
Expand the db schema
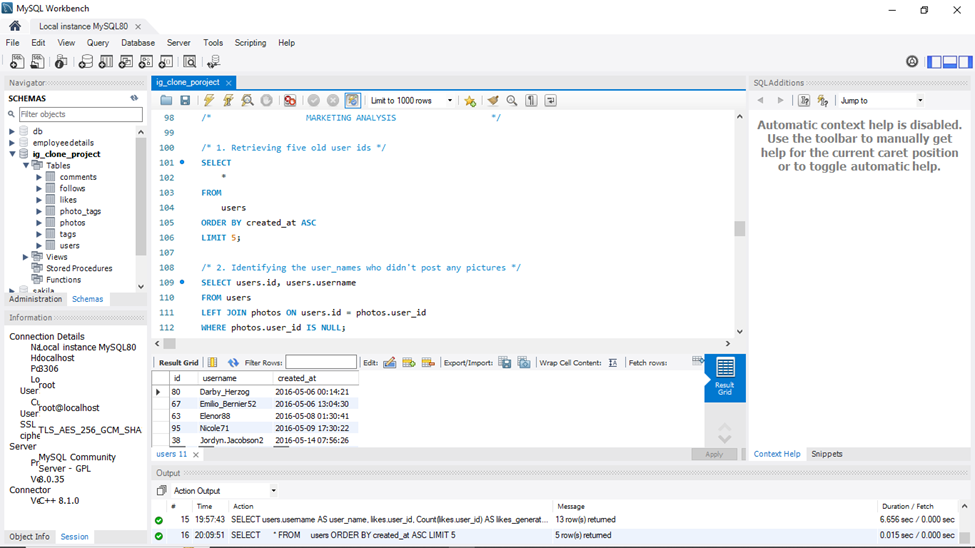click(12, 131)
